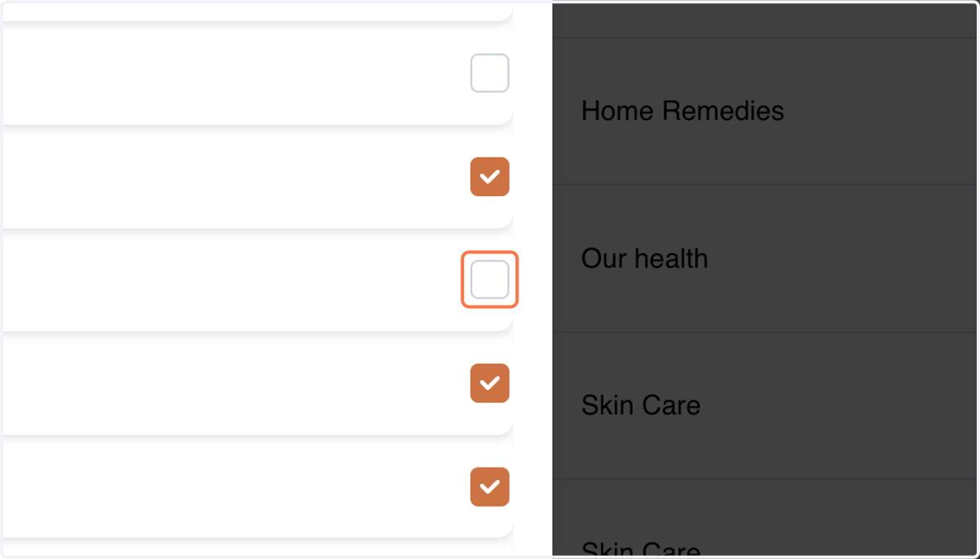Viewport: 980px width, 559px height.
Task: Click blank area of the topmost unchecked card row
Action: (237, 74)
